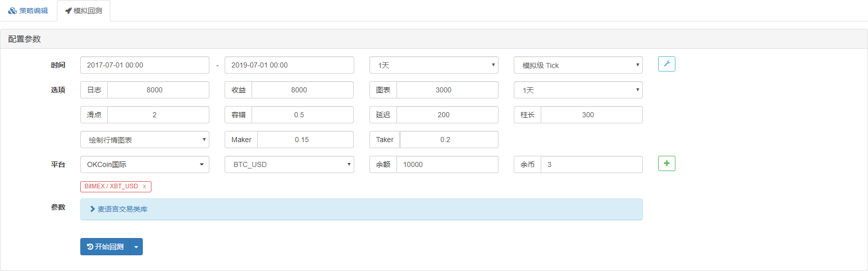The image size is (868, 271).
Task: Expand the 麦语言交易类库 parameters section
Action: click(122, 209)
